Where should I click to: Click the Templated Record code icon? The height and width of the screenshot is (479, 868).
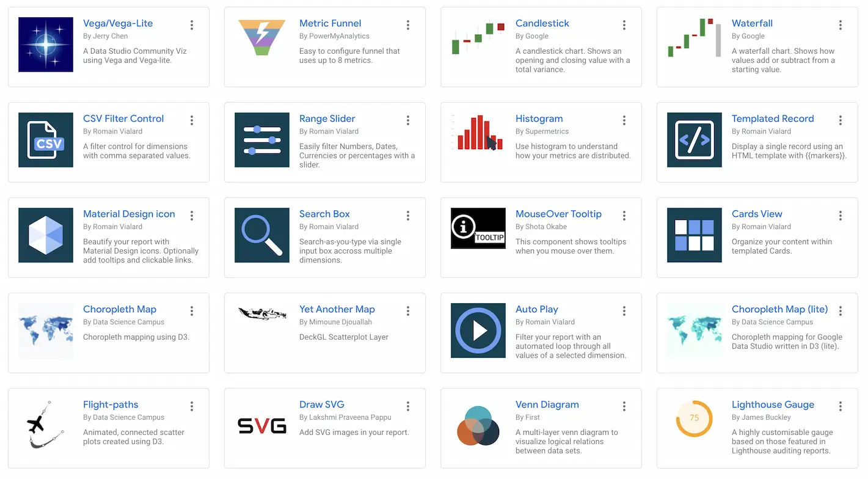coord(695,140)
